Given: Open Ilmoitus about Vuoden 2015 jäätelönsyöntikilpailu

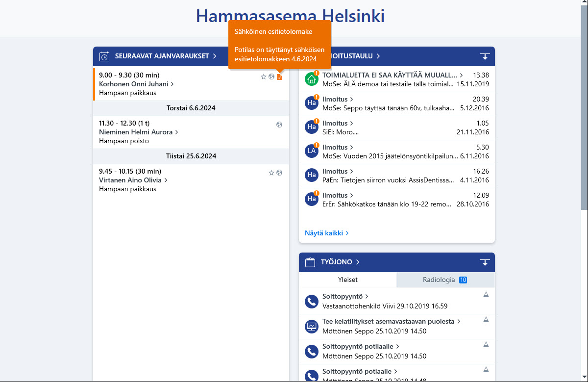Looking at the screenshot, I should point(338,147).
